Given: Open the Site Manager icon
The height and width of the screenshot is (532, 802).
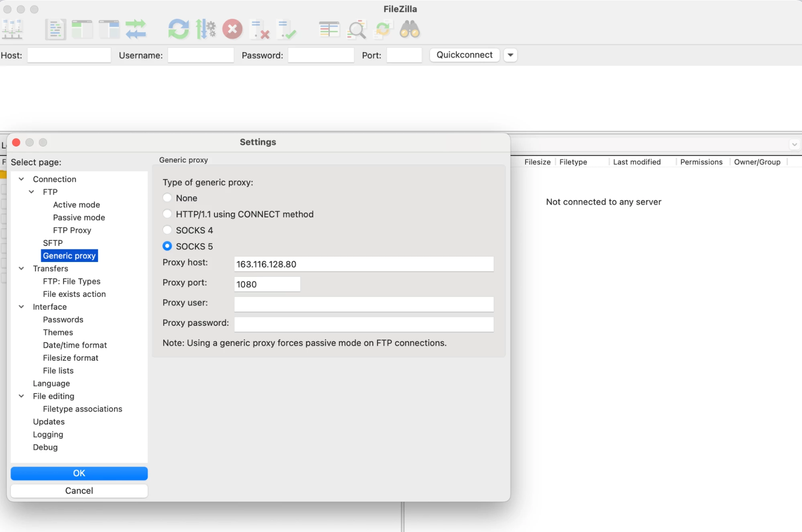Looking at the screenshot, I should [x=12, y=30].
